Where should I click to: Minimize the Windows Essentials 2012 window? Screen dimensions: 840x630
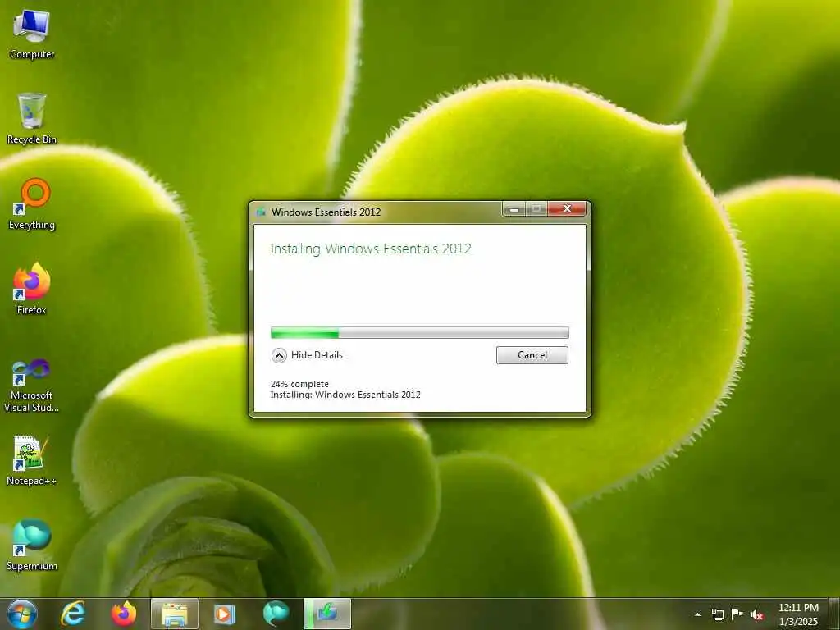(514, 209)
